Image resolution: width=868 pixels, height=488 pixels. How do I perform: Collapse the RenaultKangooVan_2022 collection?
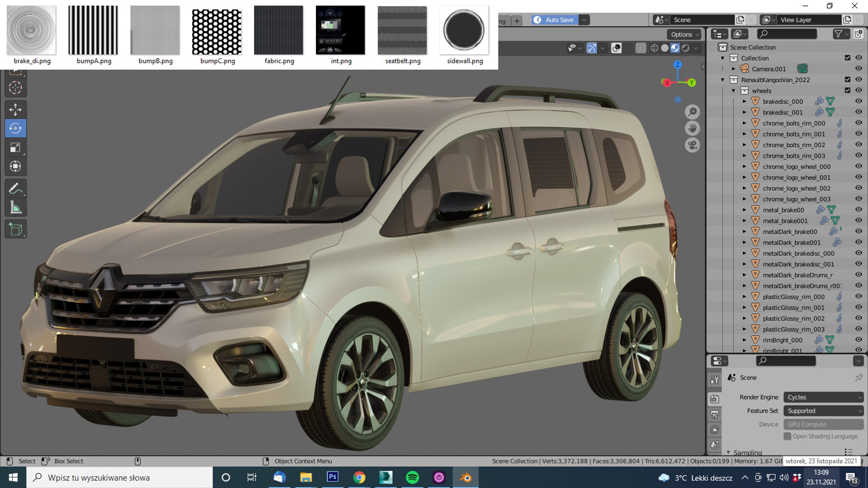pos(723,80)
